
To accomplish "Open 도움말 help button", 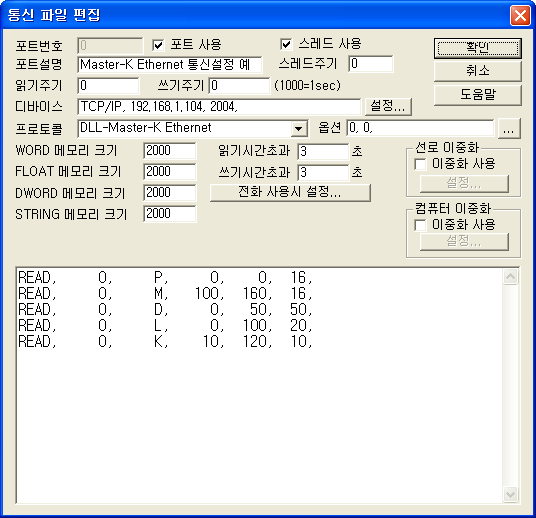I will tap(478, 95).
